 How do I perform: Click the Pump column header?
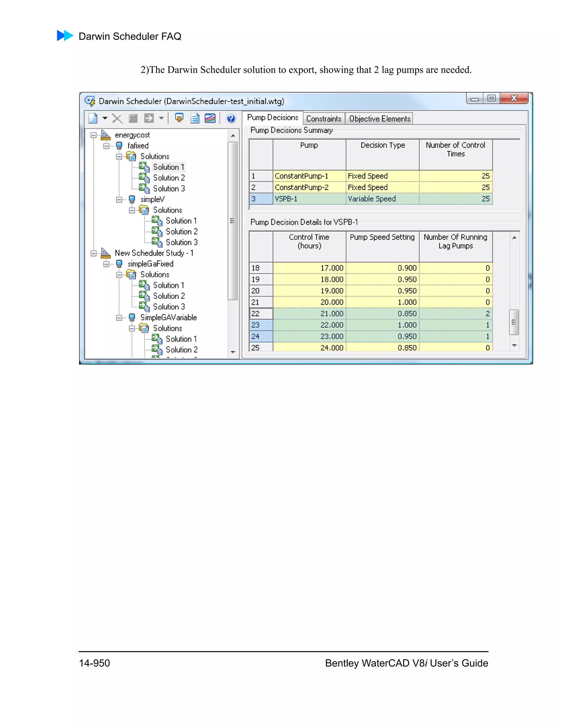[x=309, y=155]
